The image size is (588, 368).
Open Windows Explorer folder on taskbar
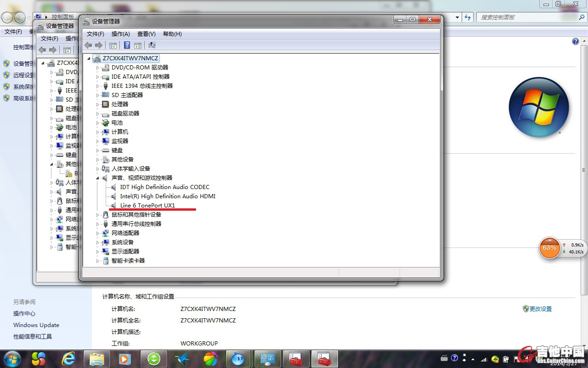click(96, 359)
